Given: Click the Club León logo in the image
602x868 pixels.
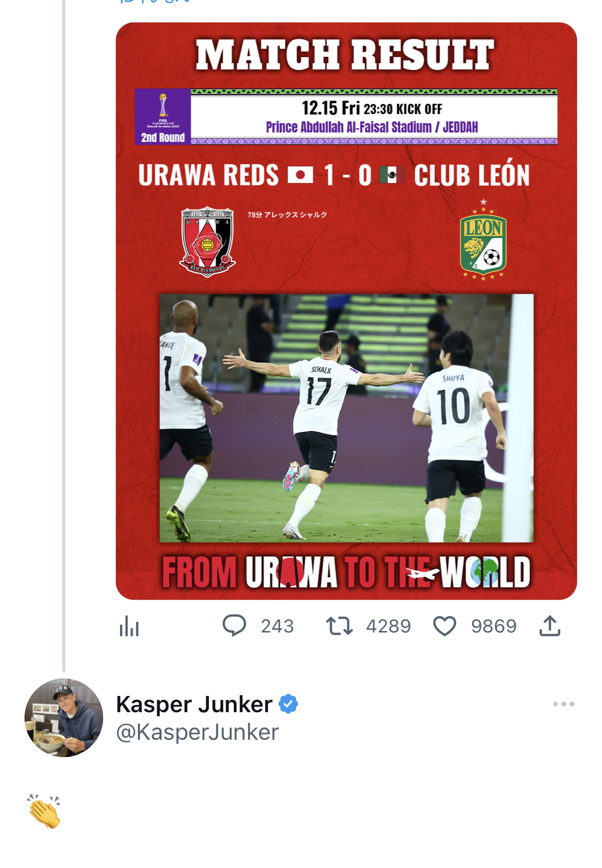Looking at the screenshot, I should pos(483,240).
